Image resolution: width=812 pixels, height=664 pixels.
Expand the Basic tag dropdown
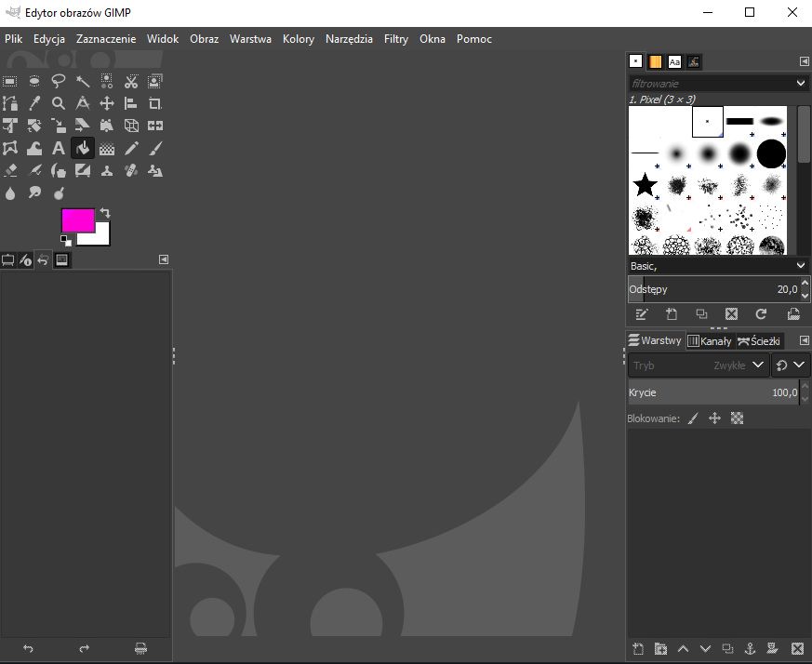tap(800, 266)
